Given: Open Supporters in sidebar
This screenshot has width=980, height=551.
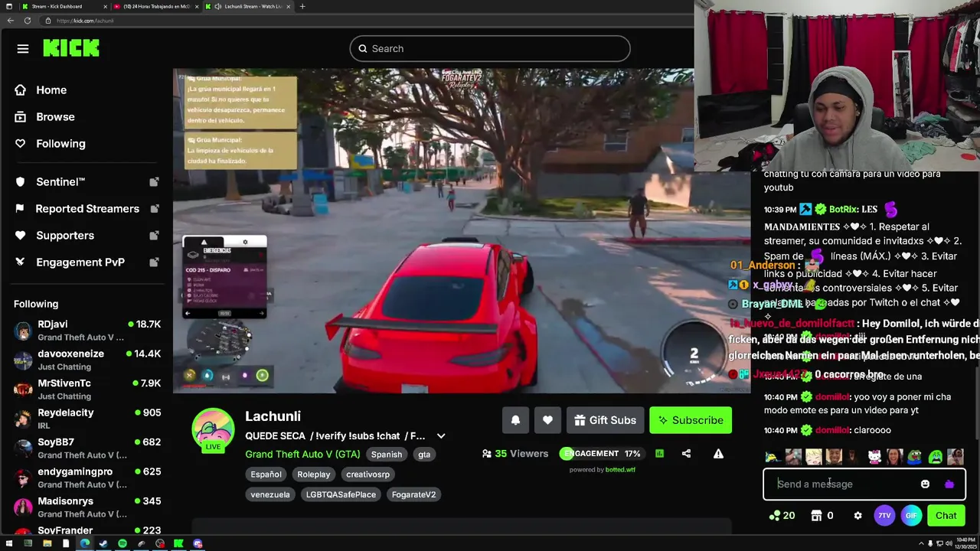Looking at the screenshot, I should coord(65,236).
